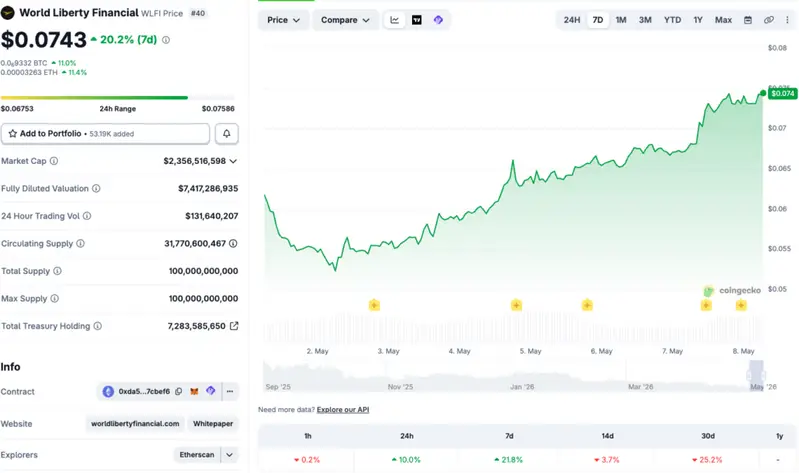This screenshot has height=473, width=799.
Task: Open the calendar date range picker
Action: [x=748, y=20]
